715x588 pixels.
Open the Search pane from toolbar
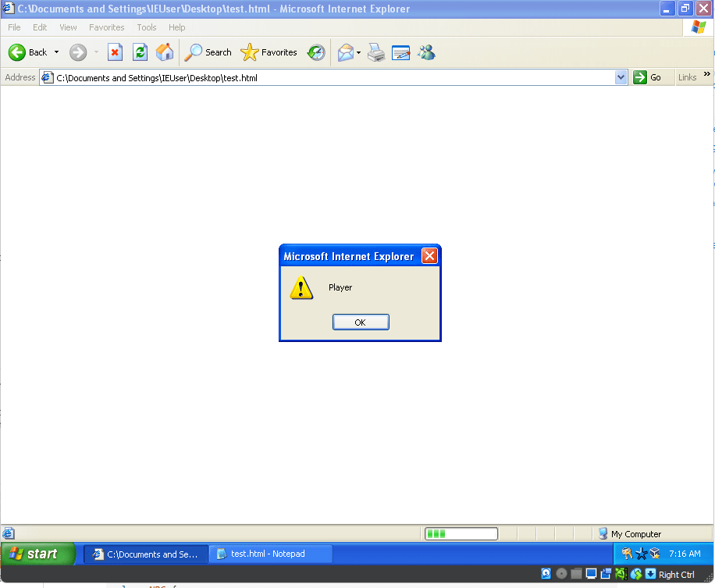tap(208, 52)
